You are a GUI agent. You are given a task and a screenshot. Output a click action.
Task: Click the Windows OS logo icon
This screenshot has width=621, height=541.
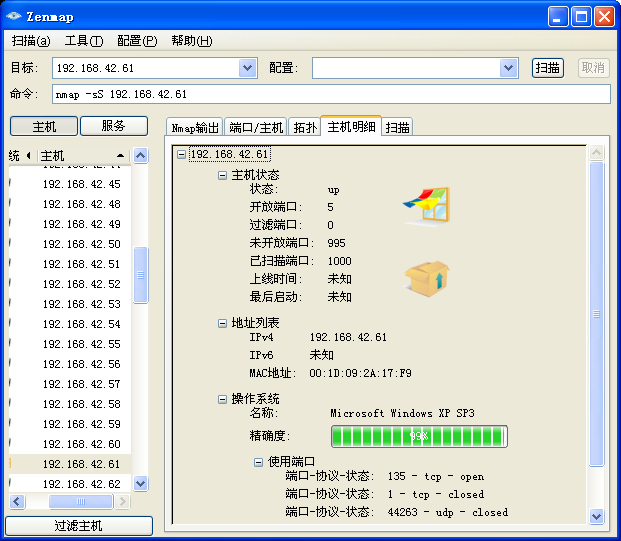tap(427, 206)
